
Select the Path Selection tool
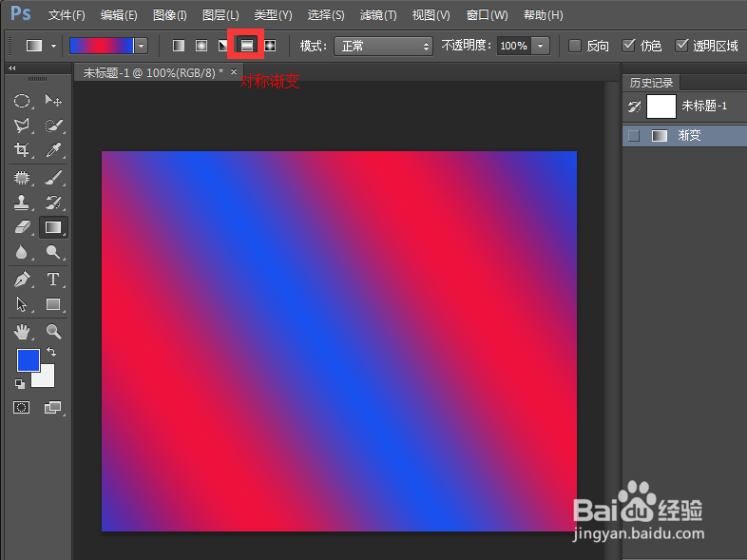click(22, 304)
